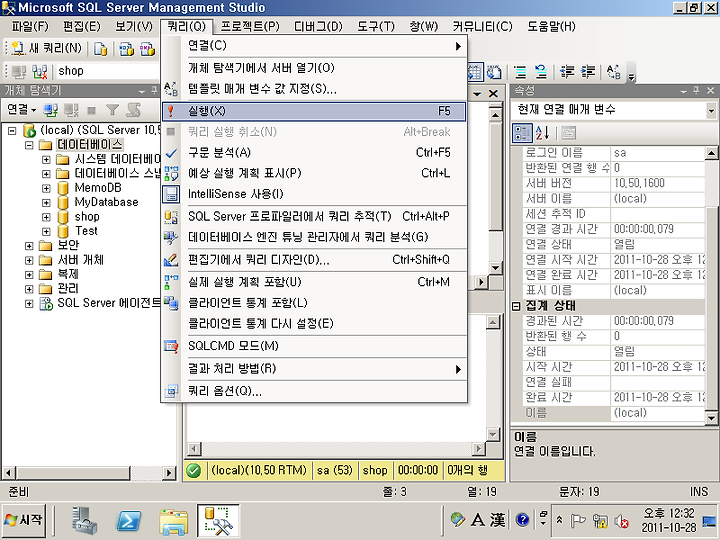Toggle the IntelliSense 사용 icon in menu
The width and height of the screenshot is (720, 540).
coord(171,194)
